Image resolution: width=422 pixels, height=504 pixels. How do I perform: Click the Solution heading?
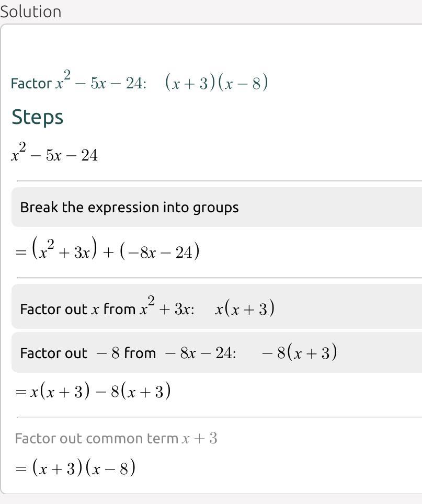pyautogui.click(x=30, y=11)
